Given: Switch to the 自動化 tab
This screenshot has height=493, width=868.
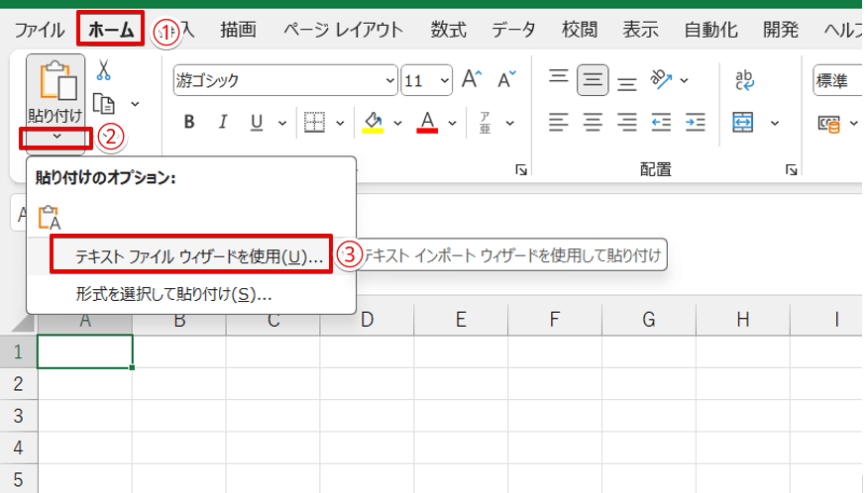Looking at the screenshot, I should pyautogui.click(x=710, y=30).
